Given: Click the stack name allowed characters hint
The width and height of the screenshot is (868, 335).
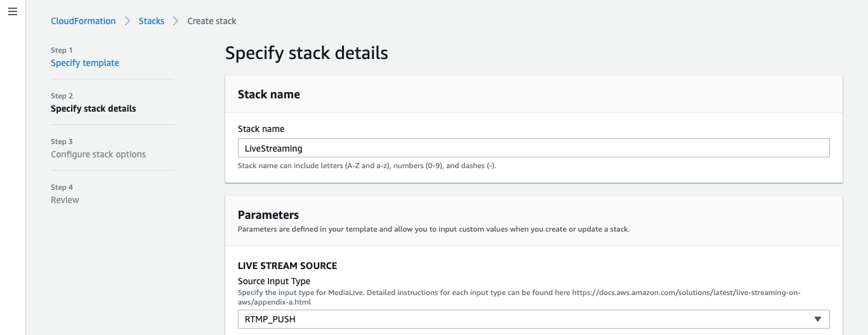Looking at the screenshot, I should [367, 166].
